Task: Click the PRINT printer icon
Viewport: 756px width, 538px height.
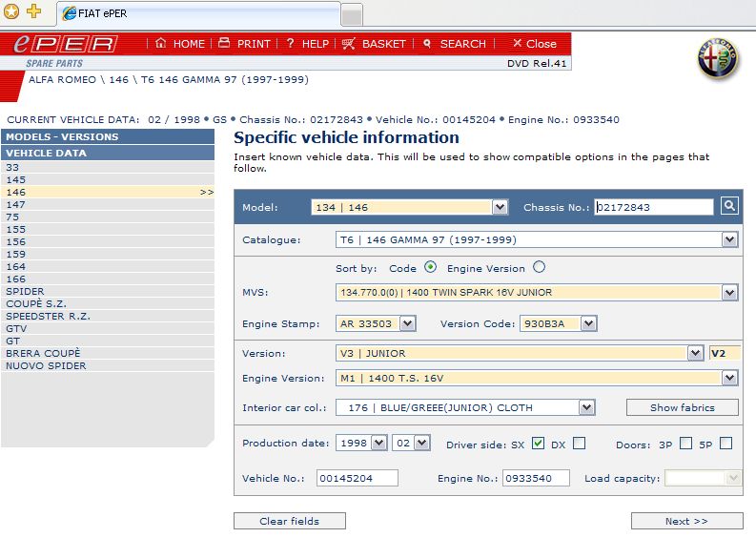Action: 224,44
